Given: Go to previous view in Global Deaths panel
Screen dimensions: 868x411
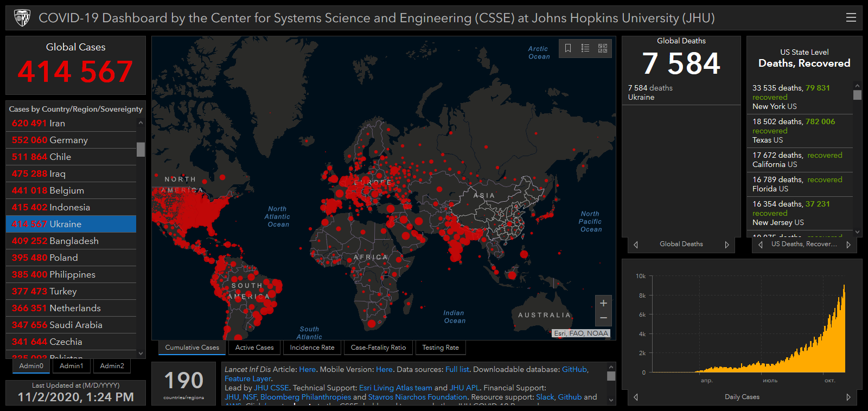Looking at the screenshot, I should pyautogui.click(x=636, y=245).
